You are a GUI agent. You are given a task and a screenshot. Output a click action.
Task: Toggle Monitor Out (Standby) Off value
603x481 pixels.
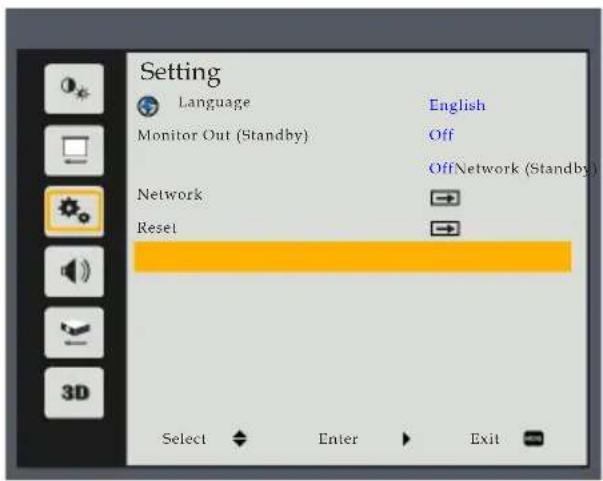441,135
